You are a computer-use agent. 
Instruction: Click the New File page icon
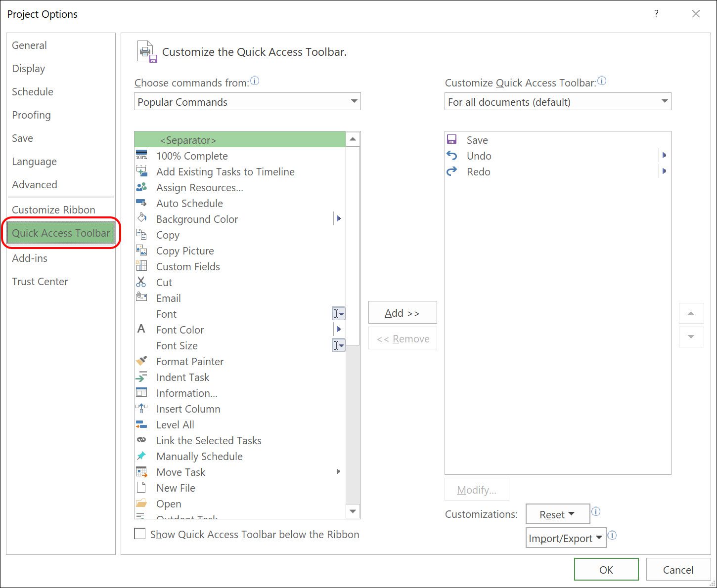coord(141,488)
